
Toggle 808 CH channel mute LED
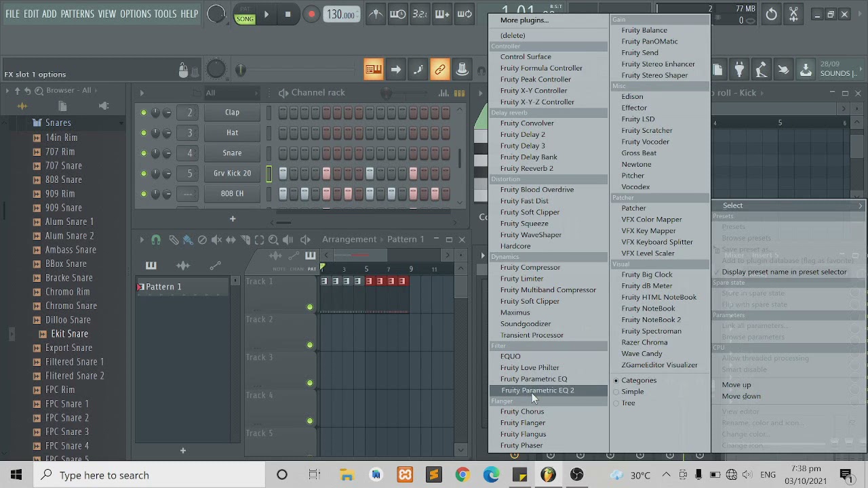[143, 194]
